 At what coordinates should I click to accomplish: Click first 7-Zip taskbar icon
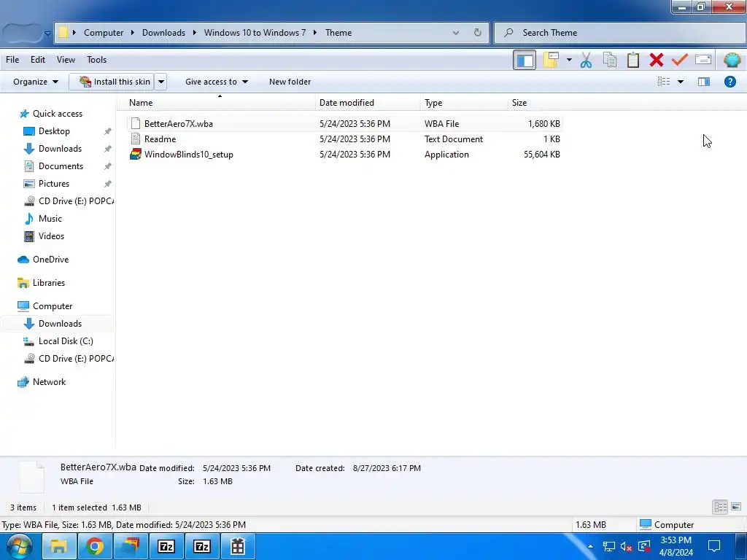[166, 546]
